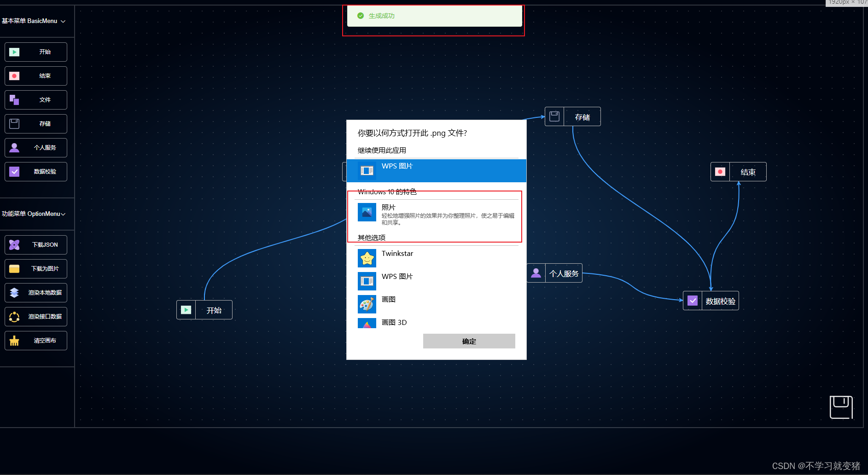Click the 个人服务 label in sidebar
Screen dimensions: 868x475
tap(45, 148)
